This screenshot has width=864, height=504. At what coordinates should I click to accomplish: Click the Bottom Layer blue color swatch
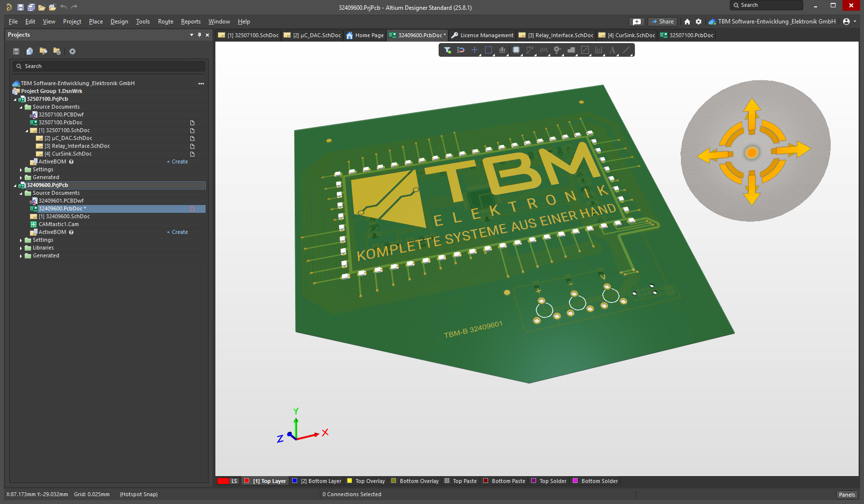pos(295,481)
